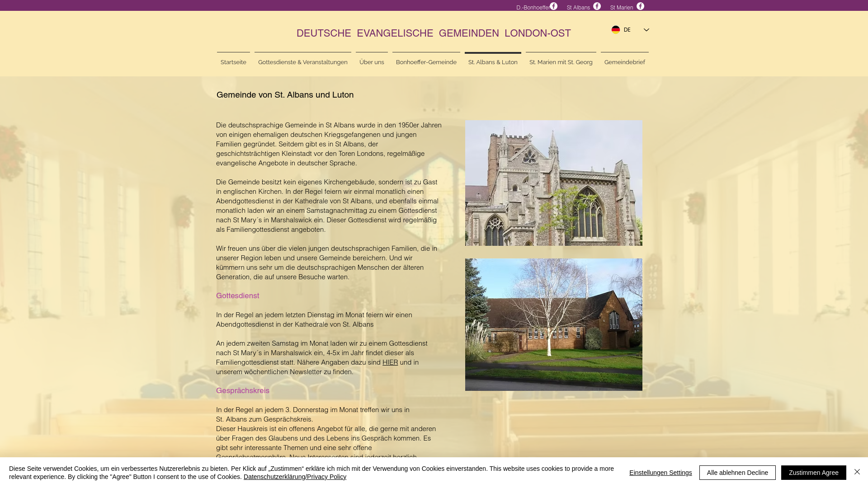The image size is (868, 488).
Task: Click the St Albans header text label
Action: (578, 7)
